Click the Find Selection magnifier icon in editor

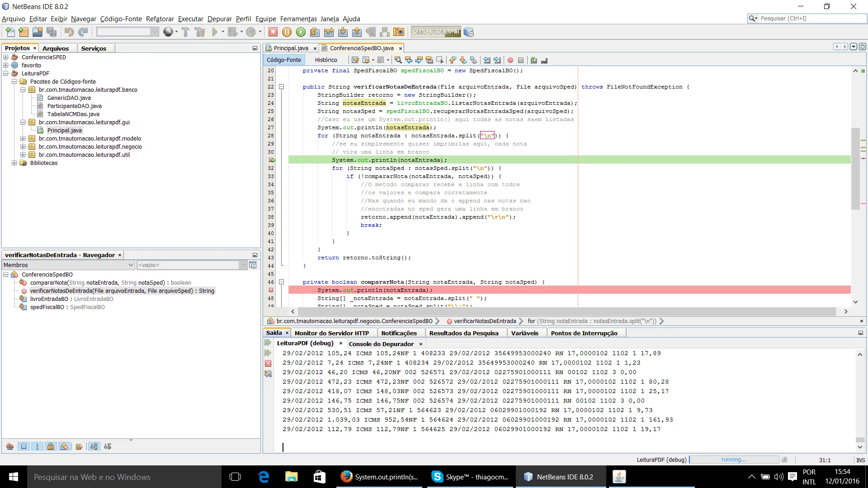[398, 60]
